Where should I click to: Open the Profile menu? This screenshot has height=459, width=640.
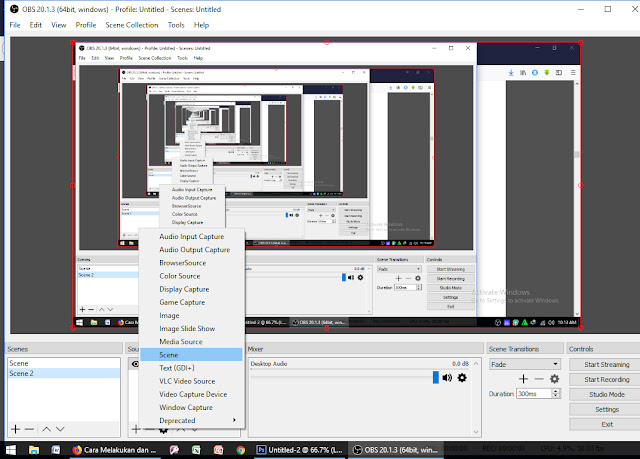point(86,25)
